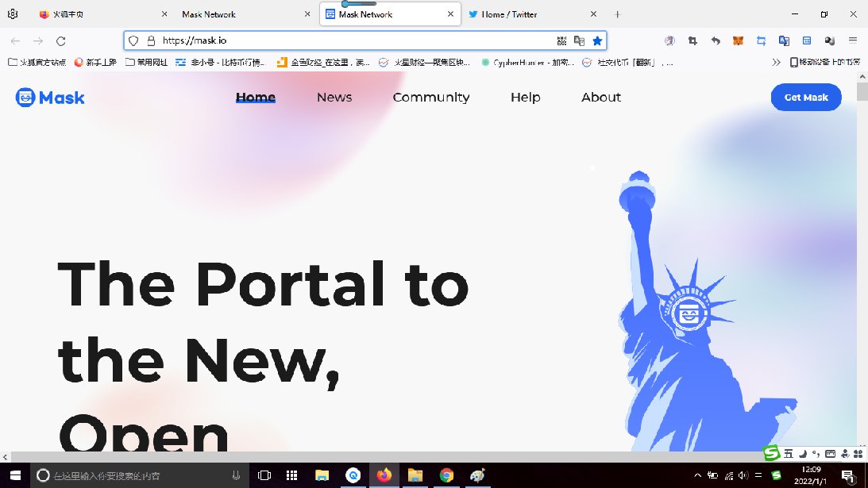Toggle the blue bookmark star
The width and height of the screenshot is (868, 488).
point(597,40)
